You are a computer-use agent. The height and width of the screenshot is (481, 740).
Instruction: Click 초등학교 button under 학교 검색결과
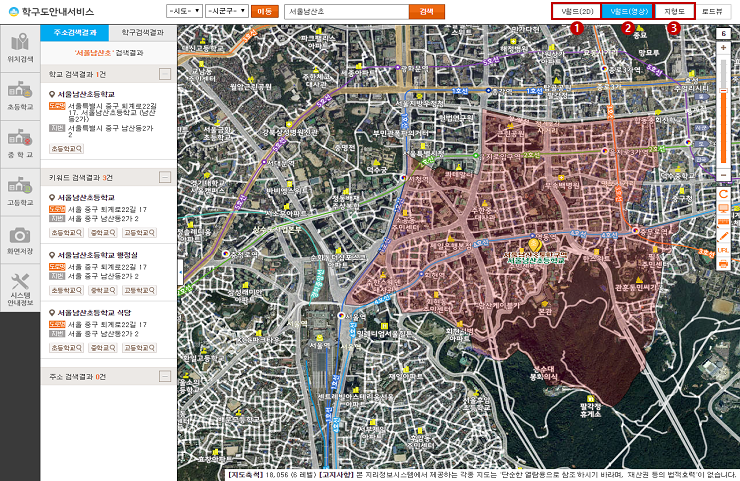(x=67, y=149)
